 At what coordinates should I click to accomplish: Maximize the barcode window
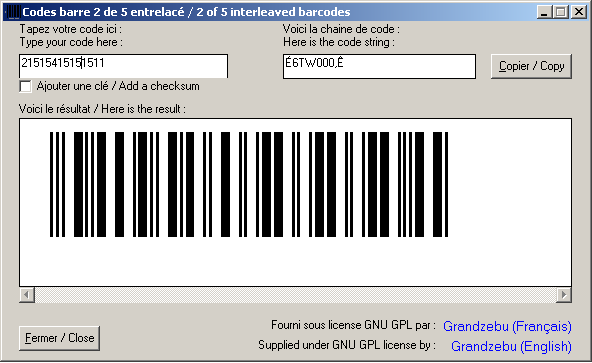[x=561, y=12]
